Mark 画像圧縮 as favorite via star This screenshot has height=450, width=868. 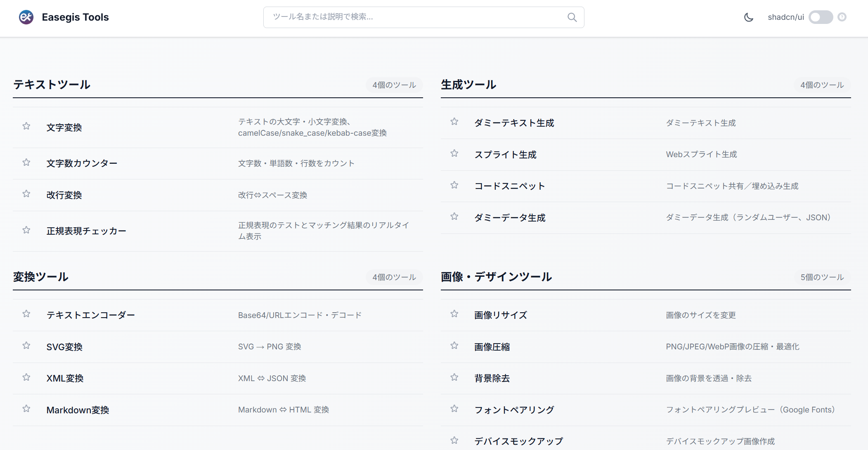[454, 346]
